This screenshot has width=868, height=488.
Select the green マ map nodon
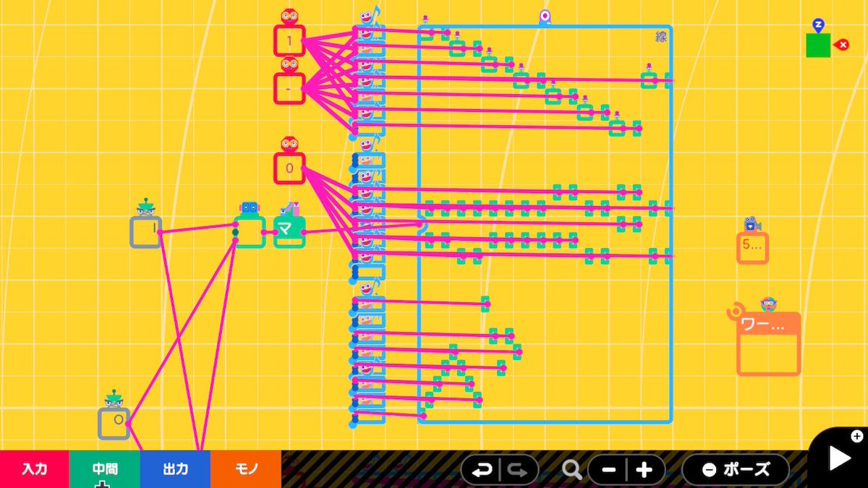(x=289, y=232)
